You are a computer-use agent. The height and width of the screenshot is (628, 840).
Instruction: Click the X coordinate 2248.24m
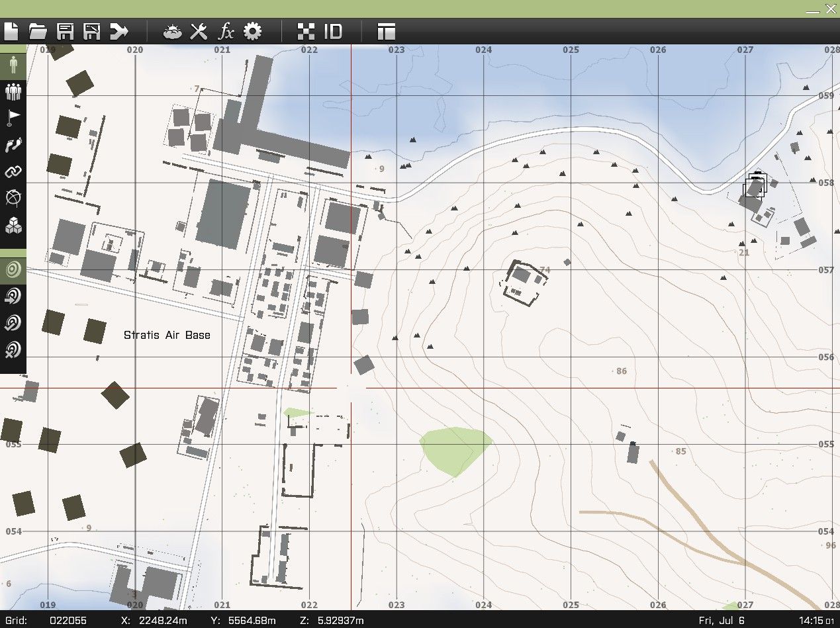(x=163, y=621)
